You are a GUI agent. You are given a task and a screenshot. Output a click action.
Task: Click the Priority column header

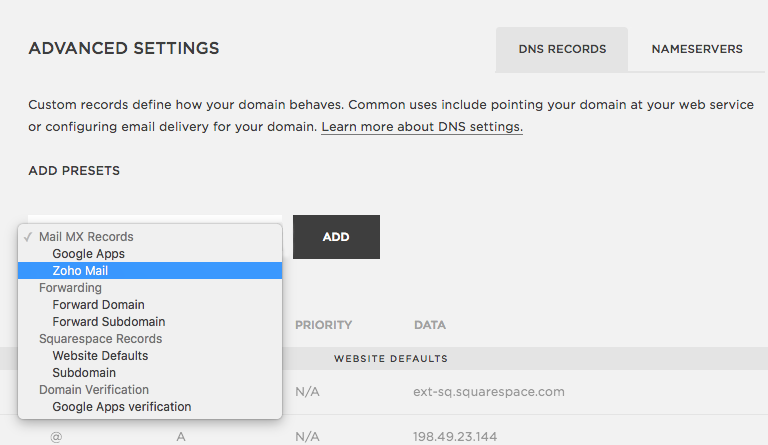323,325
